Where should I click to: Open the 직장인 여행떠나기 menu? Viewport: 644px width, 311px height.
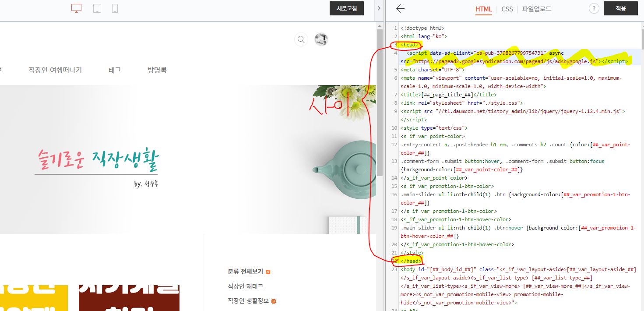(x=55, y=70)
